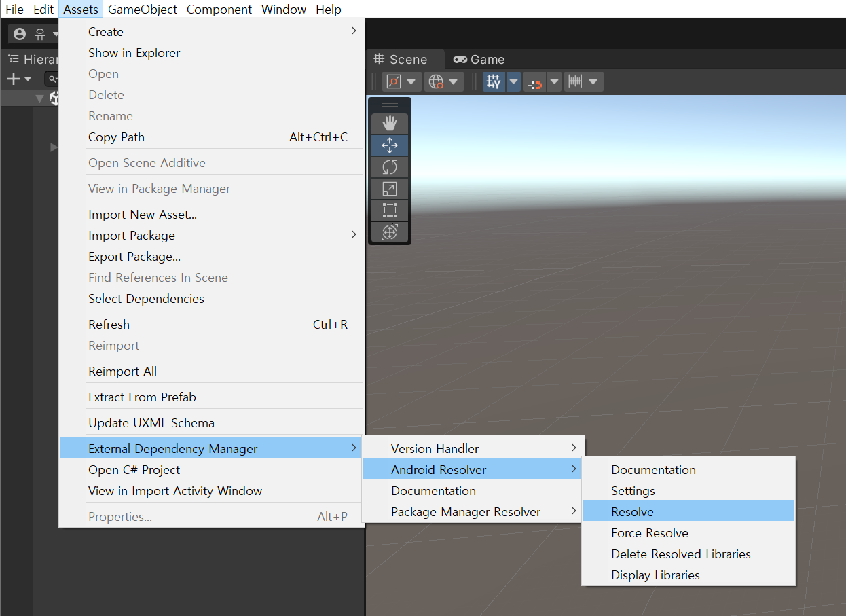
Task: Open the Component menu
Action: click(219, 10)
